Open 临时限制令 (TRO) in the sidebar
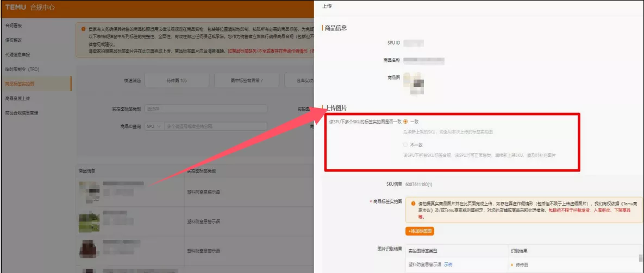 point(22,69)
